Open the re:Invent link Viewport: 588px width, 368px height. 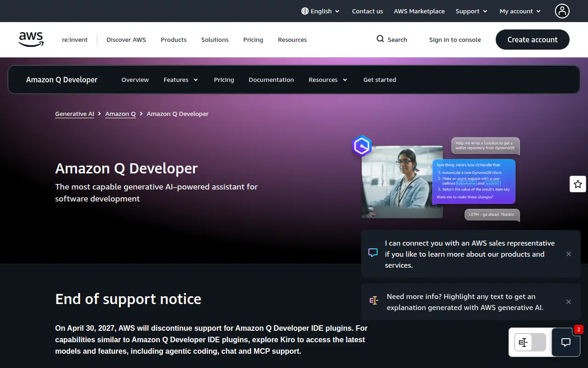75,40
